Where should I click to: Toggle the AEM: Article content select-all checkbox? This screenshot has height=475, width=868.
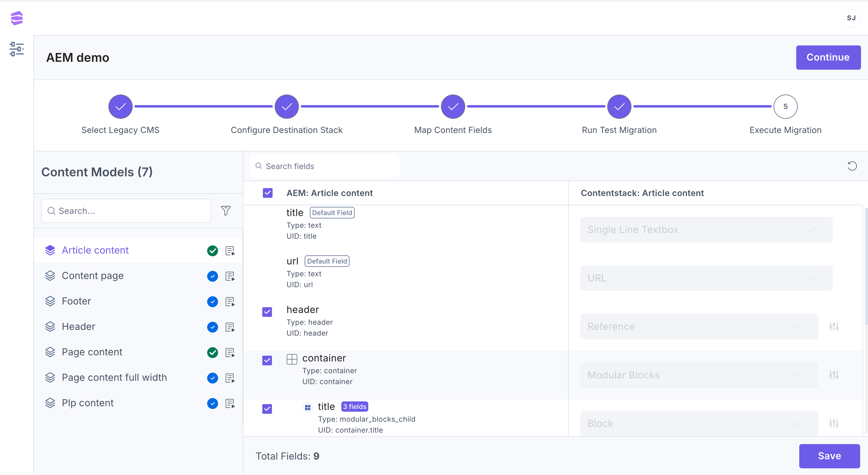pyautogui.click(x=267, y=193)
